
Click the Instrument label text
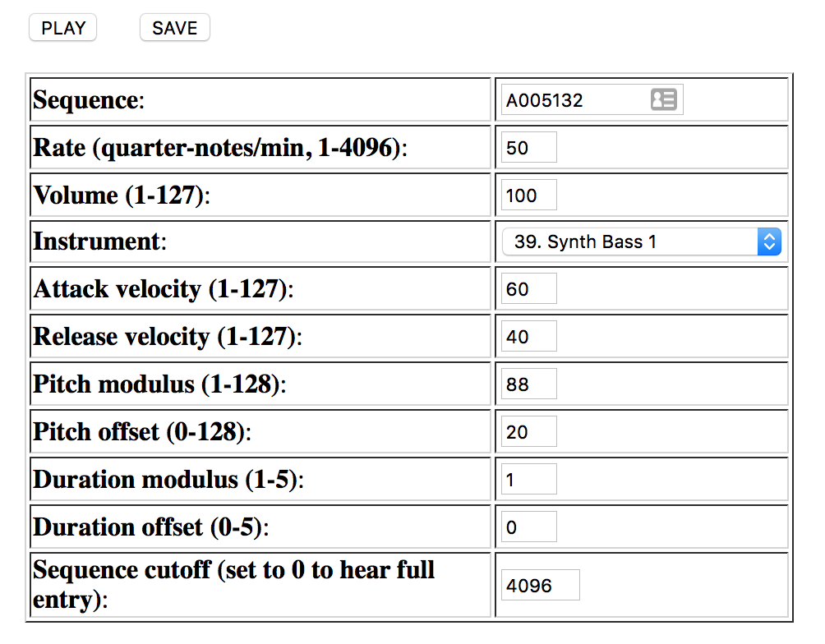coord(97,242)
